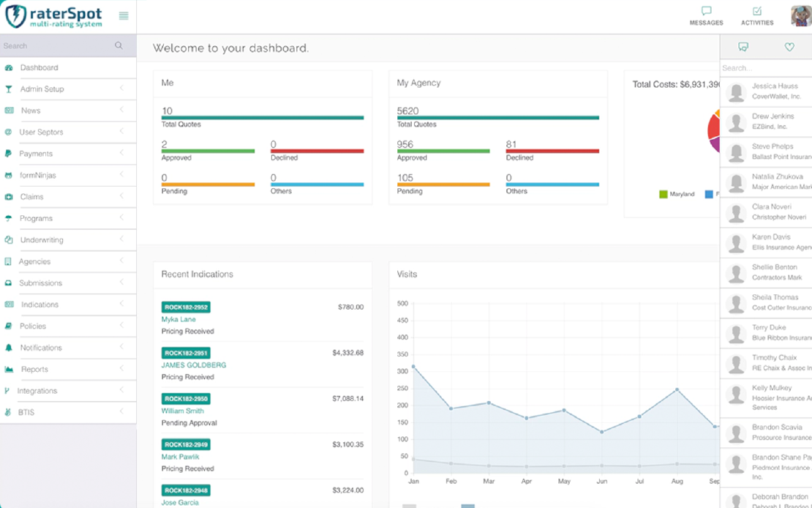
Task: Switch to the heart favorites tab
Action: pyautogui.click(x=789, y=47)
